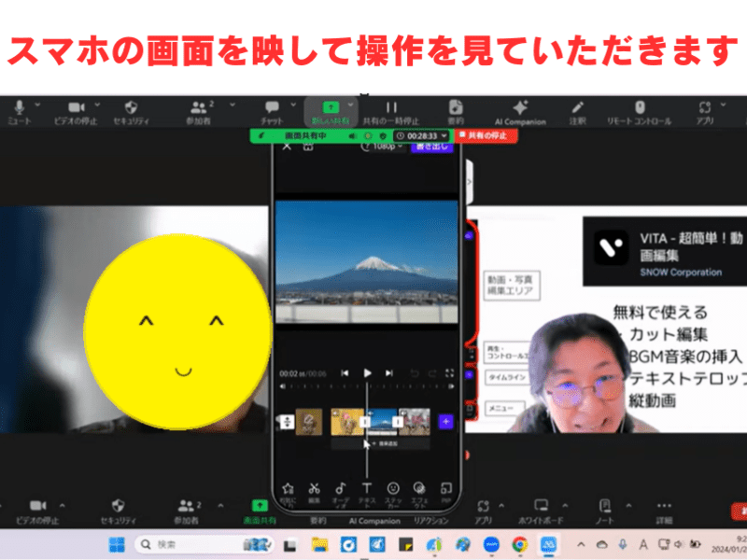Click the purple add clip plus button

445,422
